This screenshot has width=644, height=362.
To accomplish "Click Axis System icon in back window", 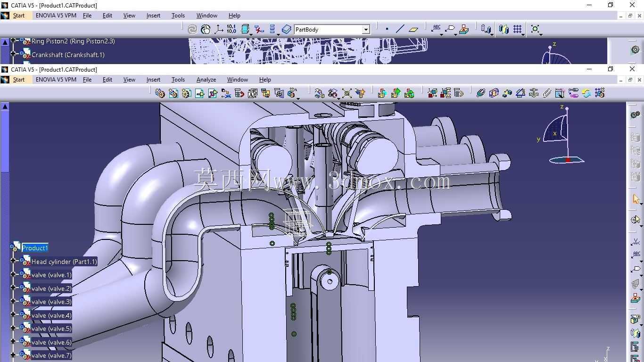I will pyautogui.click(x=219, y=29).
